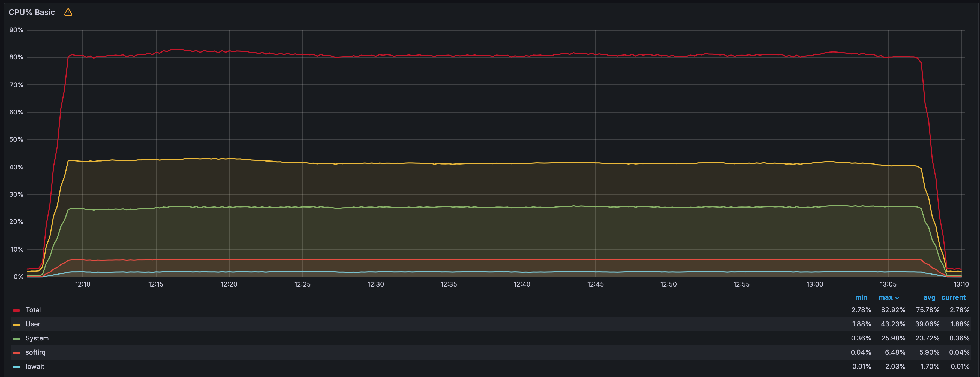Click System max value 25.98%
The image size is (980, 377).
[893, 338]
